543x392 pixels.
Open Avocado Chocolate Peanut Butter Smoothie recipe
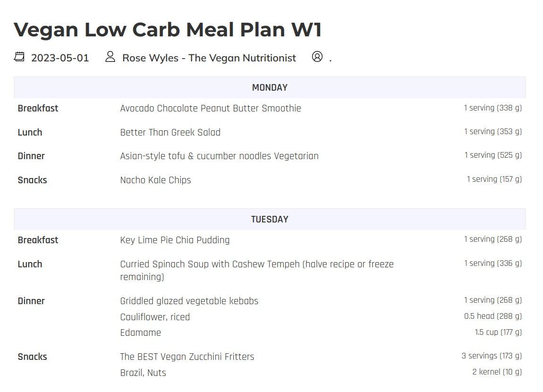pos(211,108)
